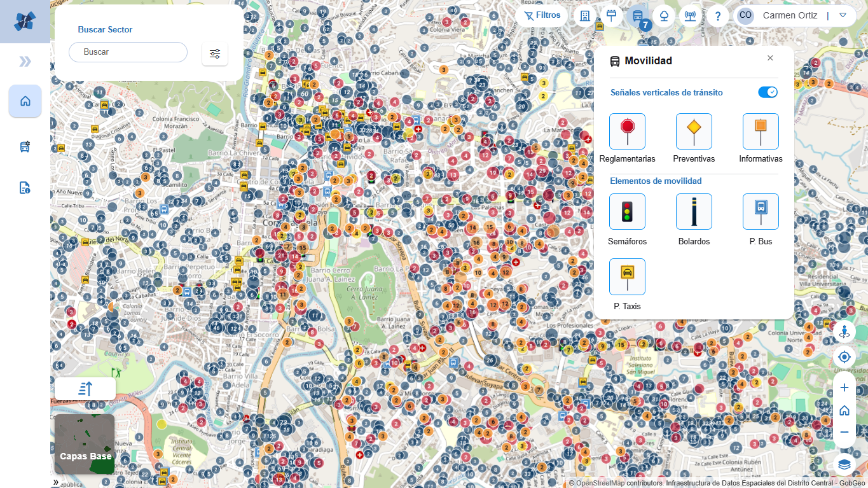Image resolution: width=868 pixels, height=488 pixels.
Task: Expand the Carmen Ortiz user dropdown
Action: point(843,15)
